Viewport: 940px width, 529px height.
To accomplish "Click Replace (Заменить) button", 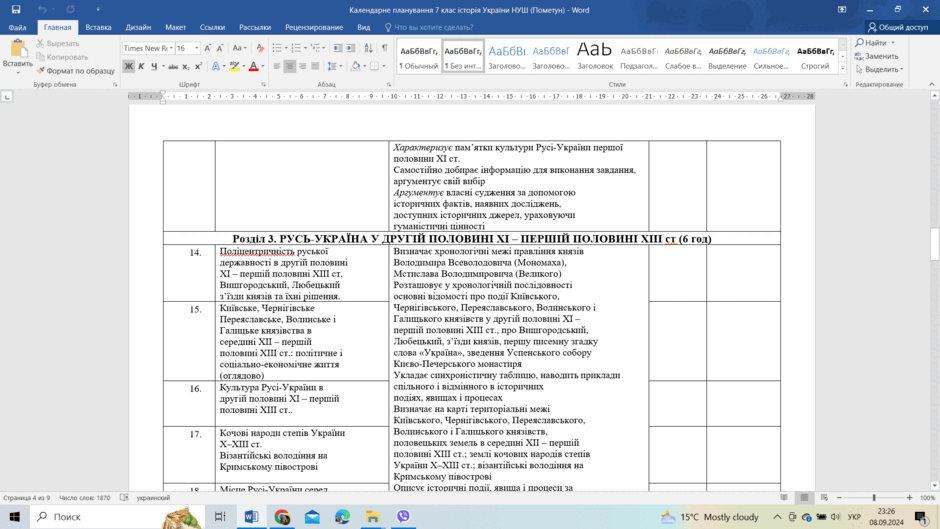I will point(876,56).
